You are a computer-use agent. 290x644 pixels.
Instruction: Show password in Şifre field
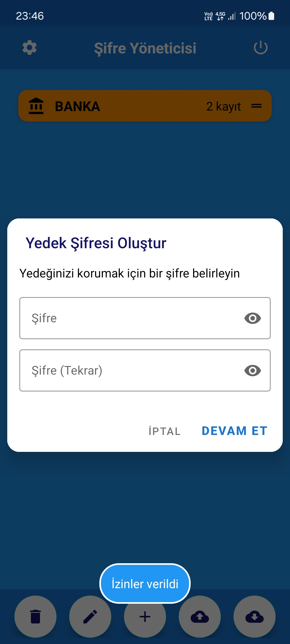point(252,318)
